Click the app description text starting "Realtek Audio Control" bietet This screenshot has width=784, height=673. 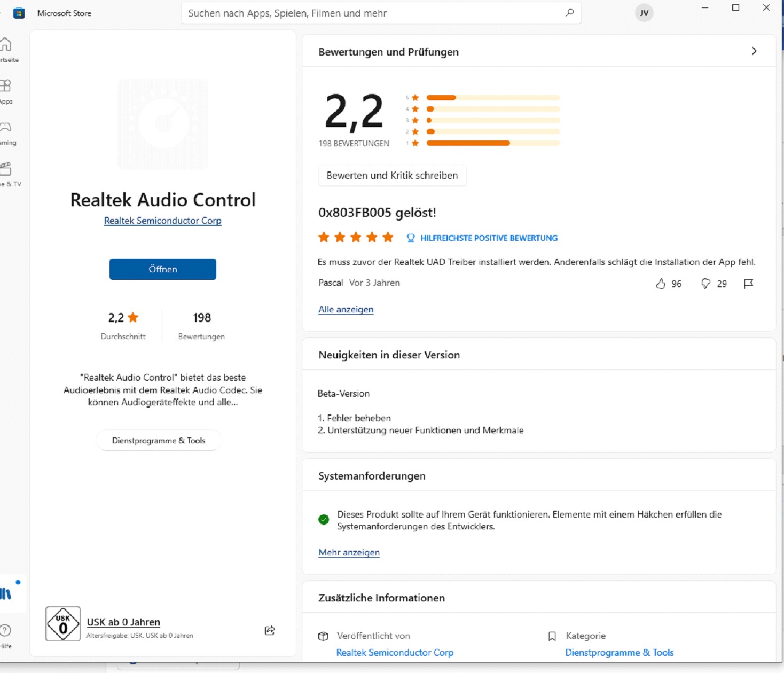pyautogui.click(x=163, y=390)
